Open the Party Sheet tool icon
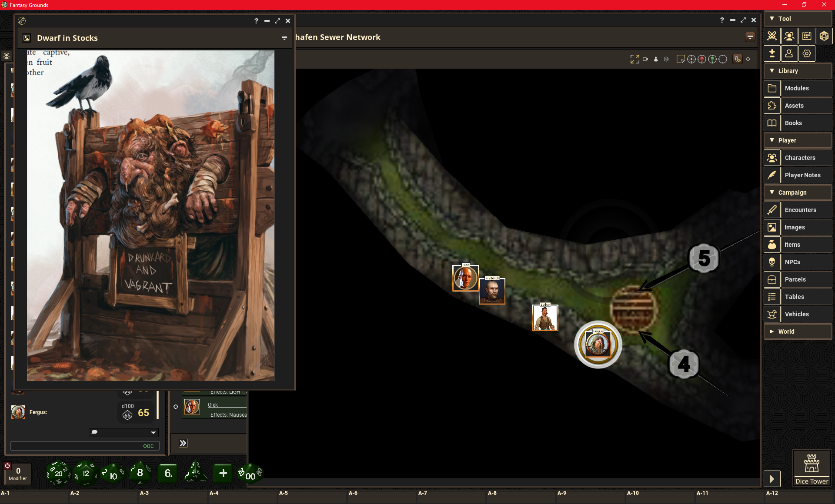The height and width of the screenshot is (504, 835). pos(789,36)
